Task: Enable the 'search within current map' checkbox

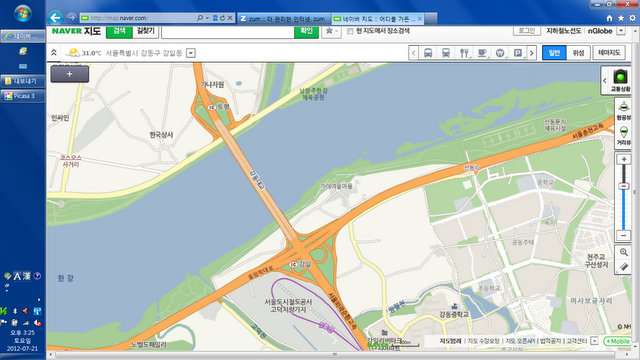Action: coord(350,31)
